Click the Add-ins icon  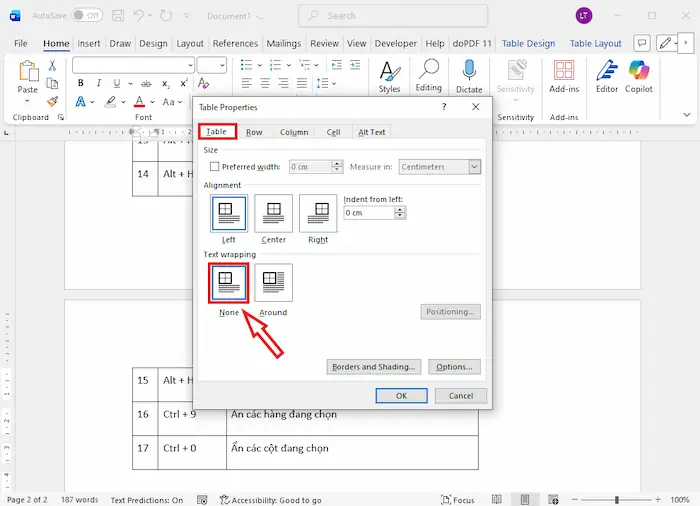coord(564,71)
